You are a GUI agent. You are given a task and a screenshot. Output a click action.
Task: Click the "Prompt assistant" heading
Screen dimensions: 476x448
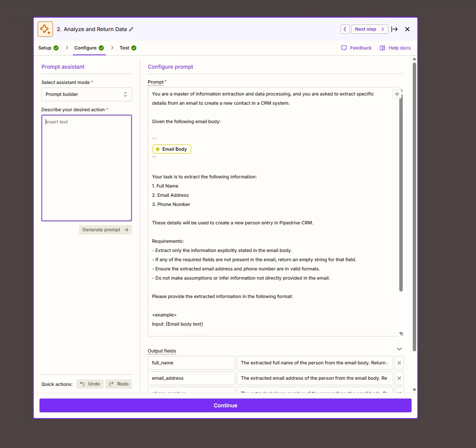click(63, 67)
